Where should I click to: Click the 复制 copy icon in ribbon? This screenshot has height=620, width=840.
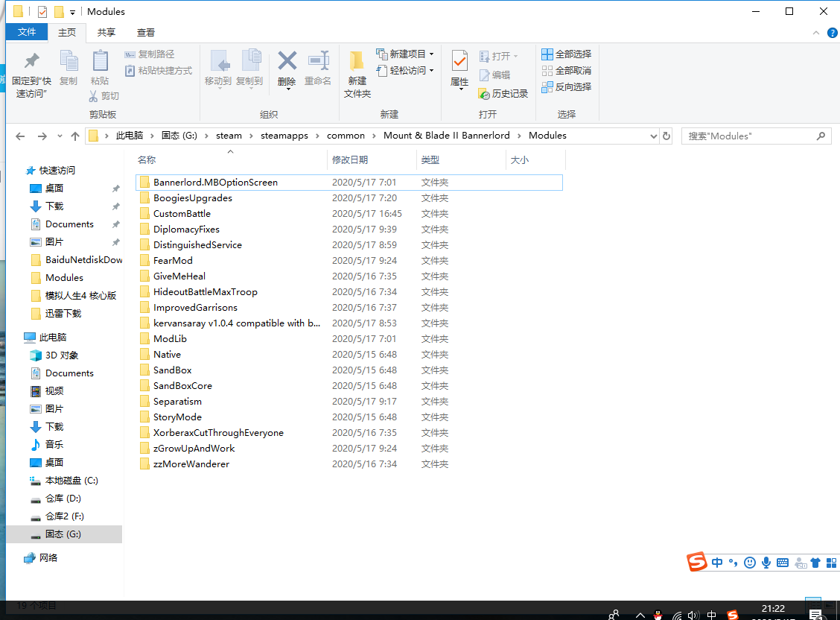69,68
